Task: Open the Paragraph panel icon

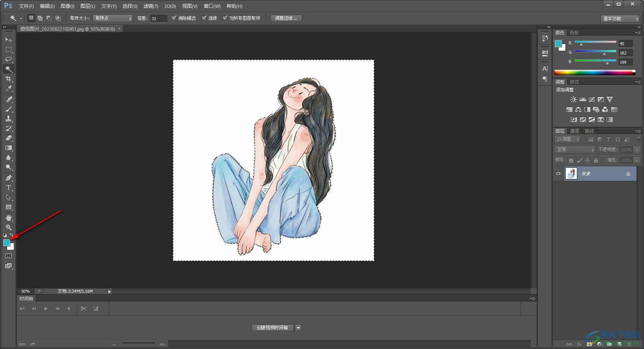Action: (545, 79)
